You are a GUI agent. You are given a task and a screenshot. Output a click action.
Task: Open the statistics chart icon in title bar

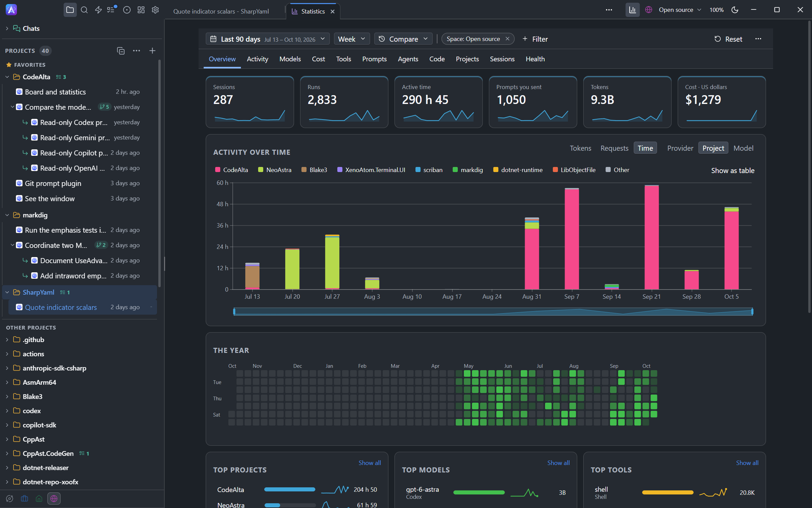632,10
